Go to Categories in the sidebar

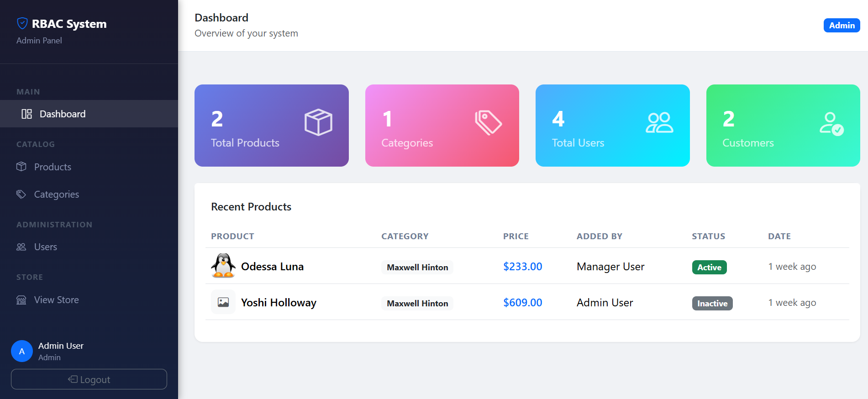89,194
